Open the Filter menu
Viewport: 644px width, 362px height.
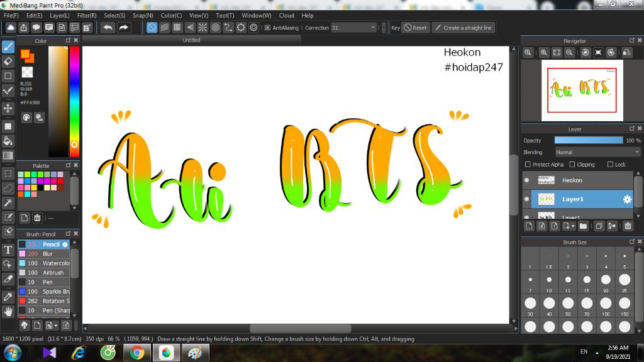click(x=87, y=16)
